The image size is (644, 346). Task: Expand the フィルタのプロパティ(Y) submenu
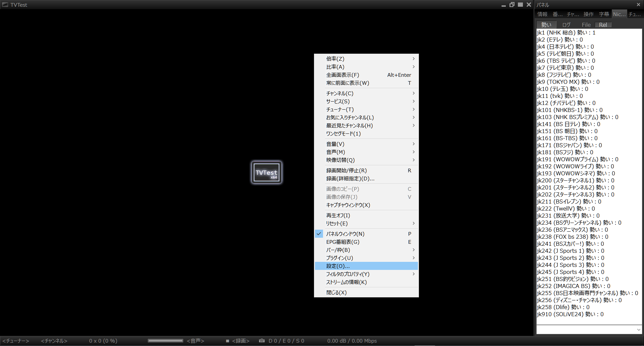pos(366,274)
